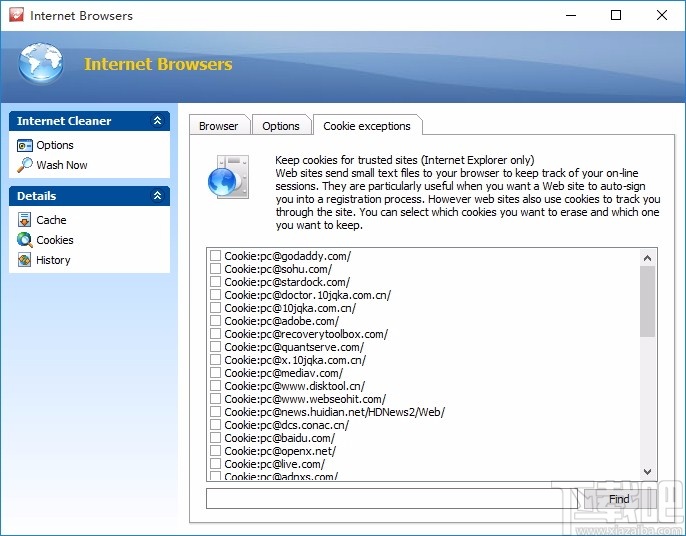
Task: Click the cookie exceptions globe-server icon
Action: pyautogui.click(x=228, y=176)
